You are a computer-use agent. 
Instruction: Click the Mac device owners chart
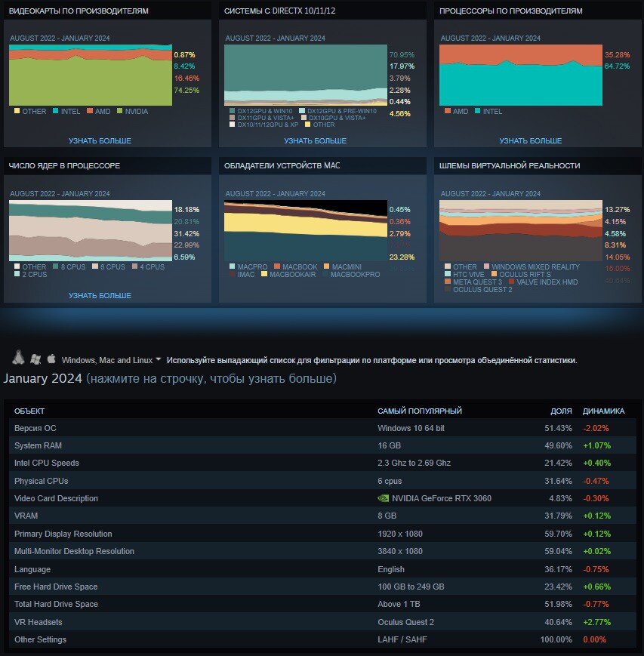click(x=306, y=230)
